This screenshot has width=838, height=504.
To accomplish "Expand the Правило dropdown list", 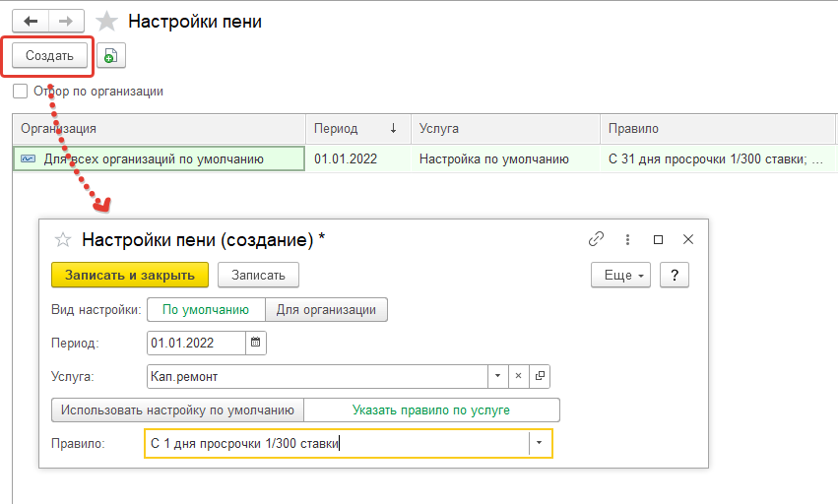I will tap(540, 444).
